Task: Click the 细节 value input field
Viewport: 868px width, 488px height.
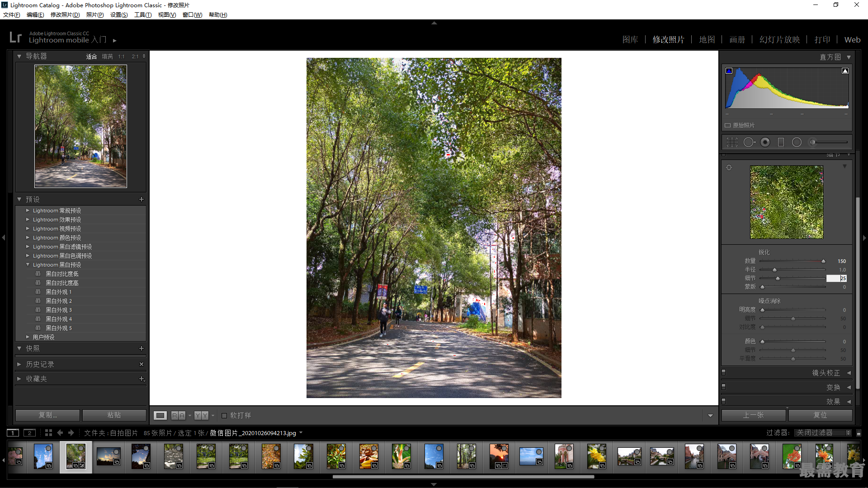Action: (x=836, y=278)
